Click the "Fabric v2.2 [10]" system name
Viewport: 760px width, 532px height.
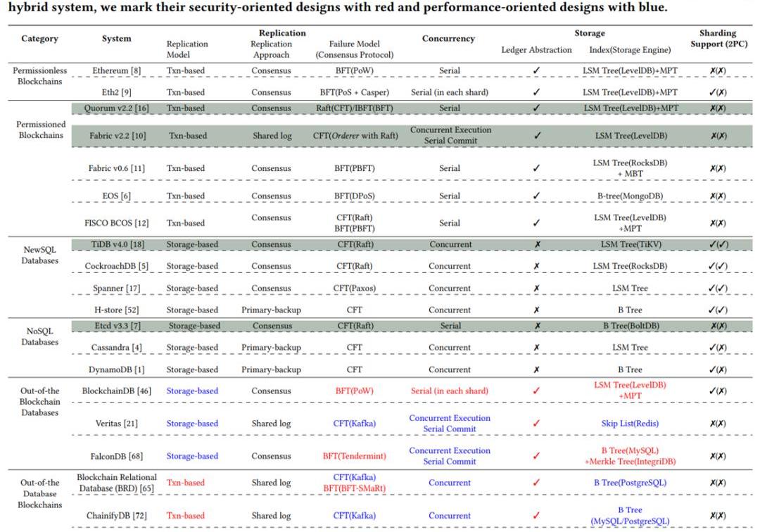click(x=118, y=136)
